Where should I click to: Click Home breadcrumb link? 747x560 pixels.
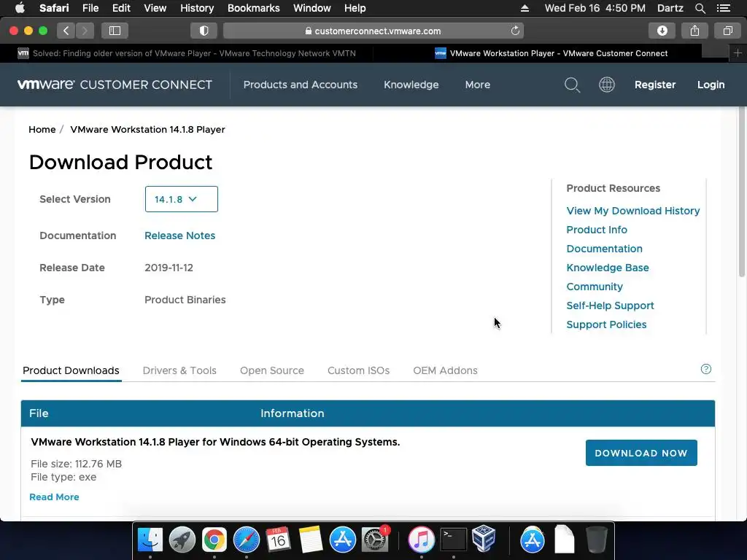tap(42, 130)
